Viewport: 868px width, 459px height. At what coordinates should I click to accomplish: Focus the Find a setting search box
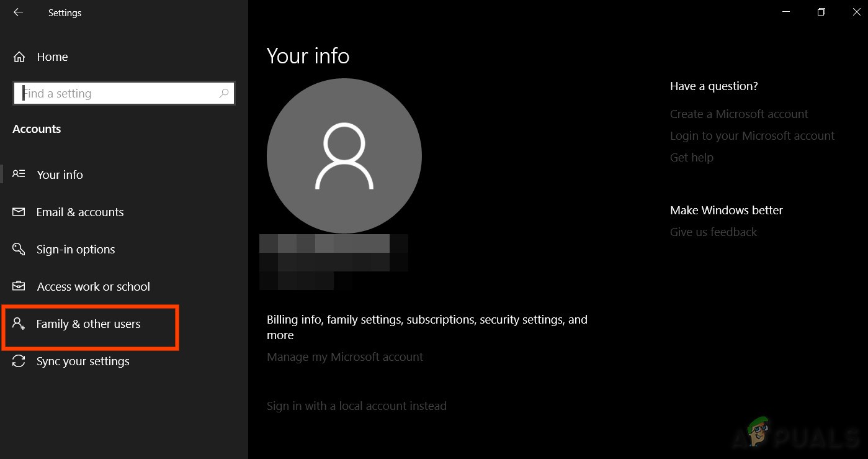pyautogui.click(x=124, y=93)
